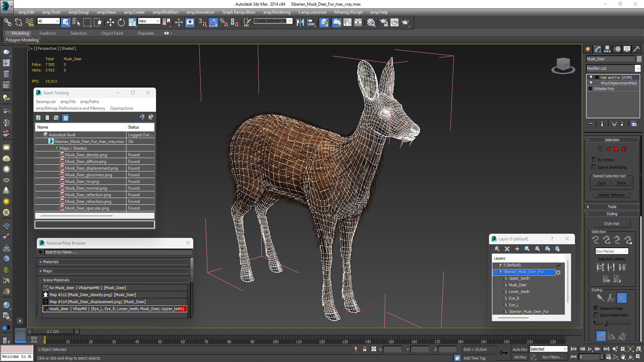Select polygon sub-object red square icon
644x362 pixels.
point(616,149)
